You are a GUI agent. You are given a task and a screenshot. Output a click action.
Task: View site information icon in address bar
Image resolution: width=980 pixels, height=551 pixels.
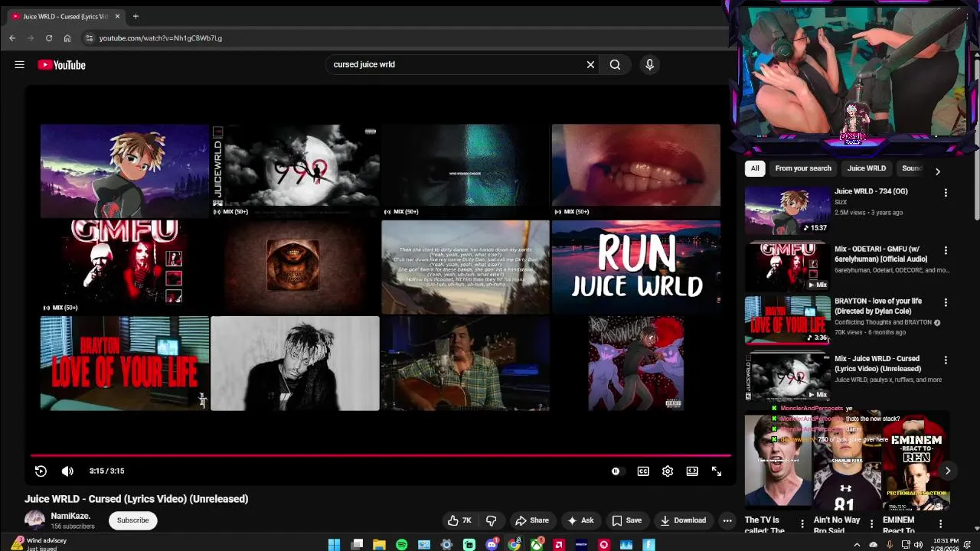pos(89,38)
